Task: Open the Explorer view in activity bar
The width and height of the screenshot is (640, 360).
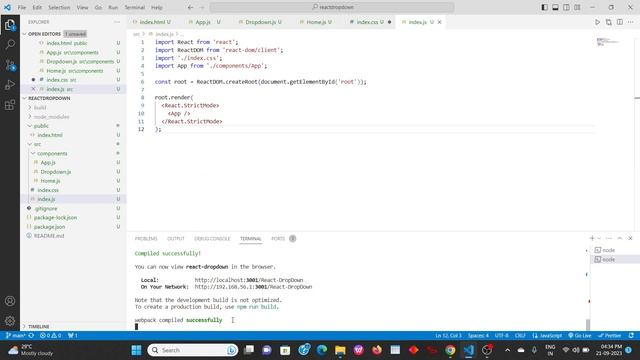Action: [x=10, y=25]
